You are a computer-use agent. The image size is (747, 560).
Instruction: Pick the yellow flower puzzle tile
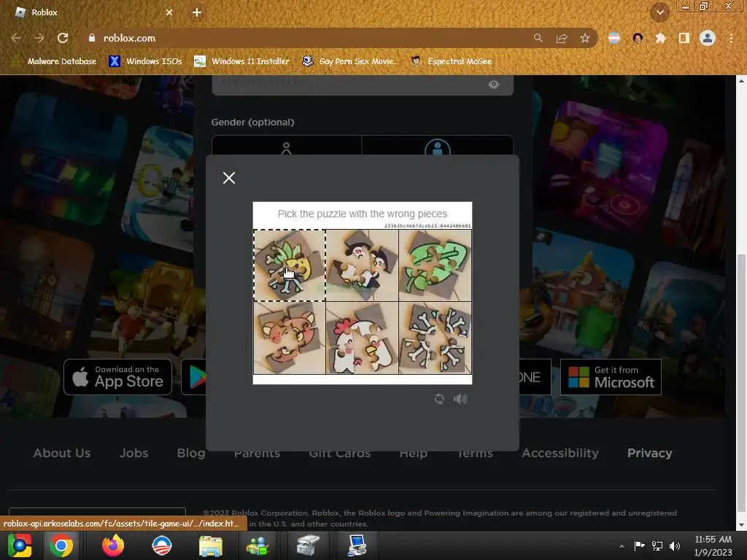[x=289, y=265]
